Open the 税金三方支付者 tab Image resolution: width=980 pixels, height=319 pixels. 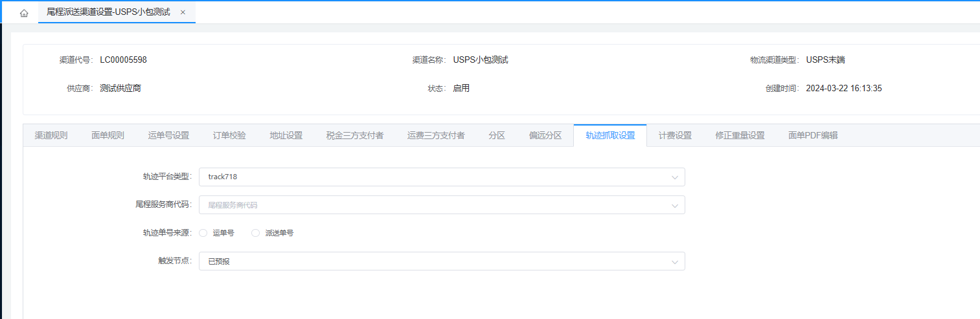pyautogui.click(x=355, y=135)
